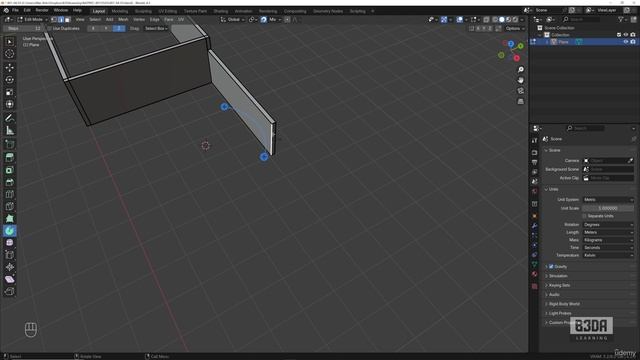This screenshot has height=360, width=640.
Task: Open the Global orientation dropdown
Action: 233,19
